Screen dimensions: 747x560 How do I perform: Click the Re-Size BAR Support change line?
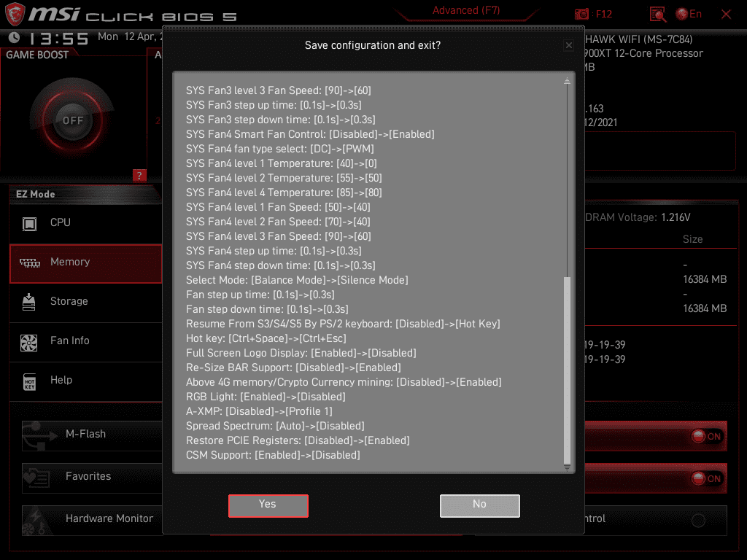(293, 367)
